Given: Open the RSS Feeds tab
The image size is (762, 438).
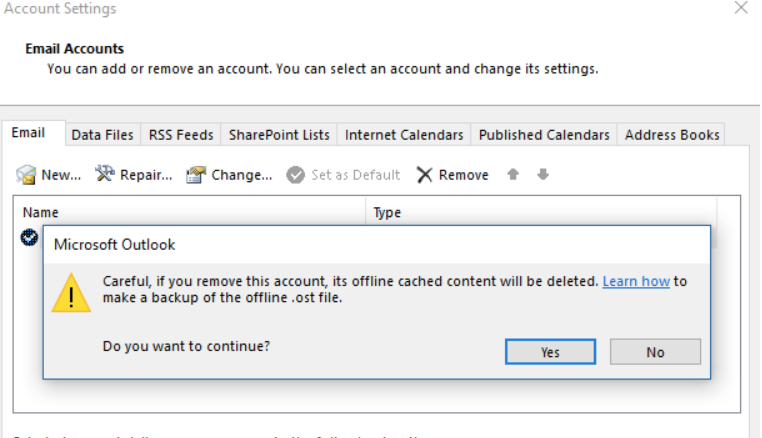Looking at the screenshot, I should (181, 135).
